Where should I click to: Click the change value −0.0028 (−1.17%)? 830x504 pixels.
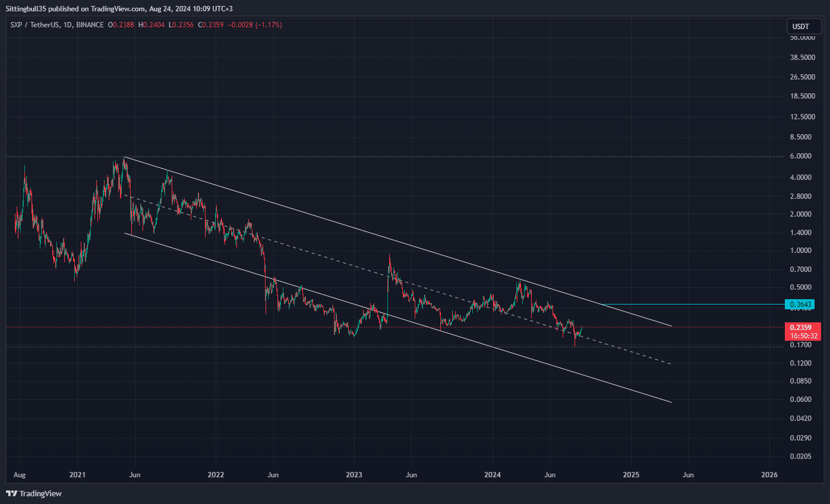point(254,25)
